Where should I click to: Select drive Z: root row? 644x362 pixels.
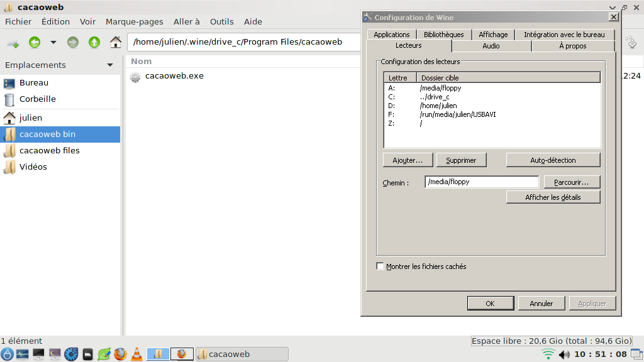coord(492,123)
